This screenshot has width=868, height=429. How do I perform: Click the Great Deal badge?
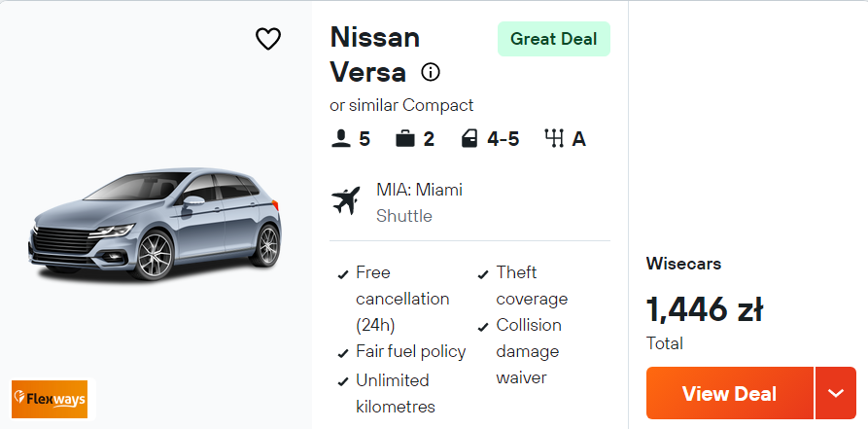(553, 39)
